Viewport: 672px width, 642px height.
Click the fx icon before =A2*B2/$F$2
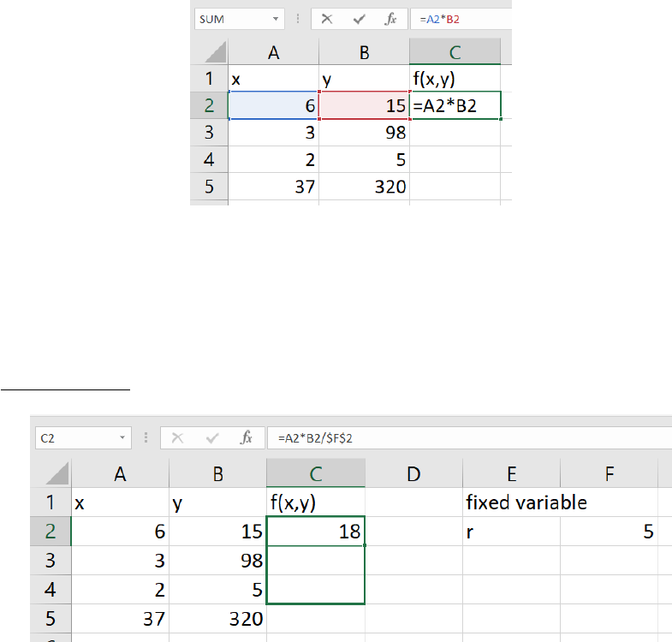(247, 437)
